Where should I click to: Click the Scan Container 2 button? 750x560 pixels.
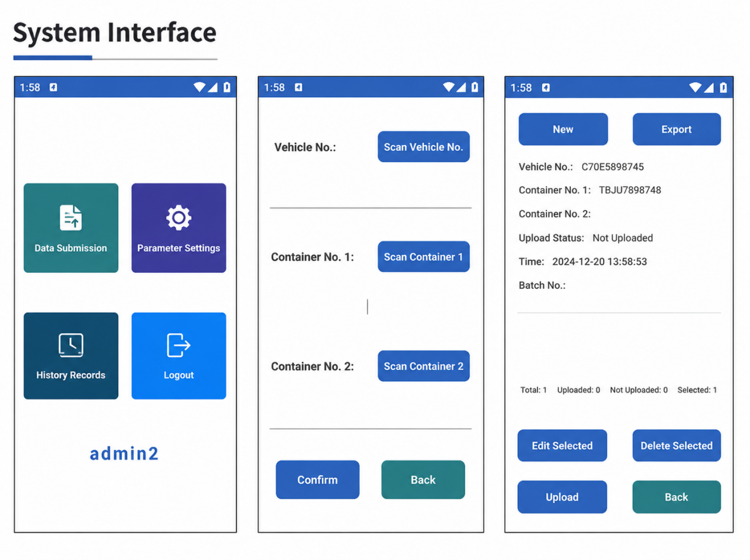pos(424,366)
